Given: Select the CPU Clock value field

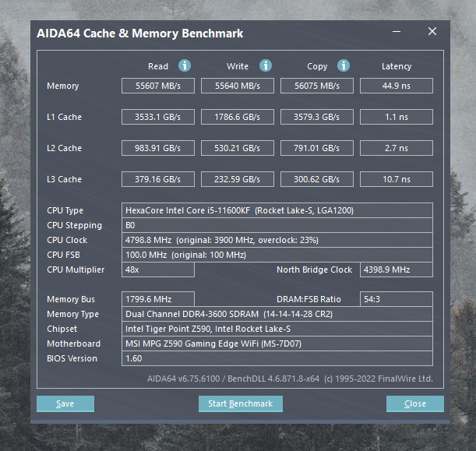Looking at the screenshot, I should click(277, 240).
